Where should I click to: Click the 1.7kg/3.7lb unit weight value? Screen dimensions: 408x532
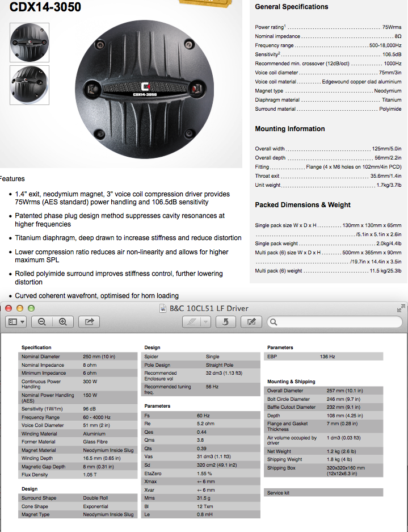(x=389, y=185)
